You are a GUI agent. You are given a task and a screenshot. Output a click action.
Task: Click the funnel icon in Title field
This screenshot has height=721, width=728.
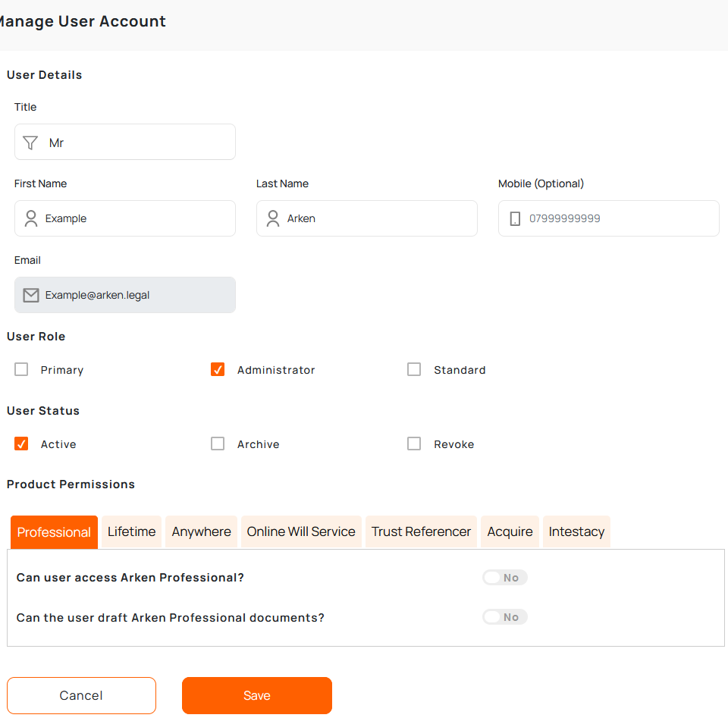30,143
